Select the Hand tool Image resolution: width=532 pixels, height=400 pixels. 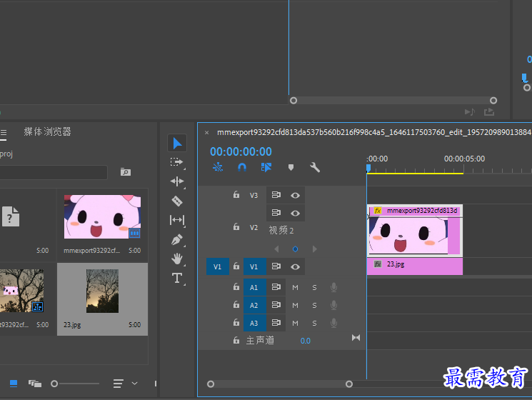pyautogui.click(x=177, y=259)
